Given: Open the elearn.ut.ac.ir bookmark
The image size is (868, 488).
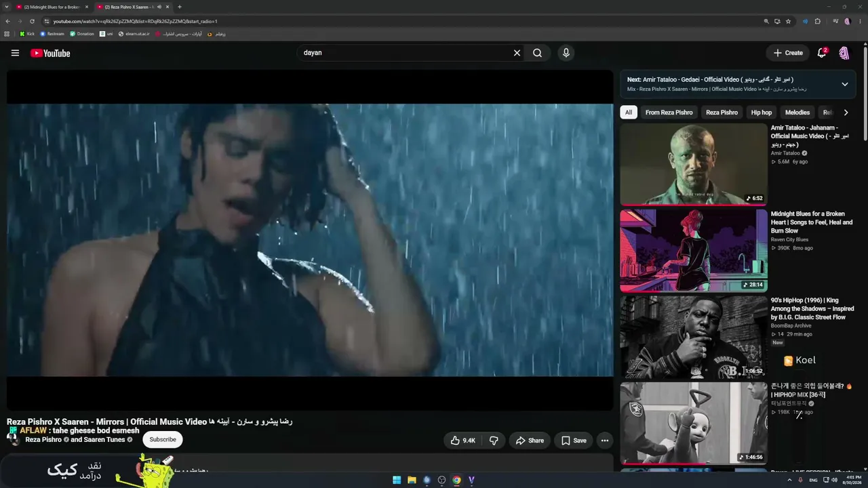Looking at the screenshot, I should tap(134, 34).
